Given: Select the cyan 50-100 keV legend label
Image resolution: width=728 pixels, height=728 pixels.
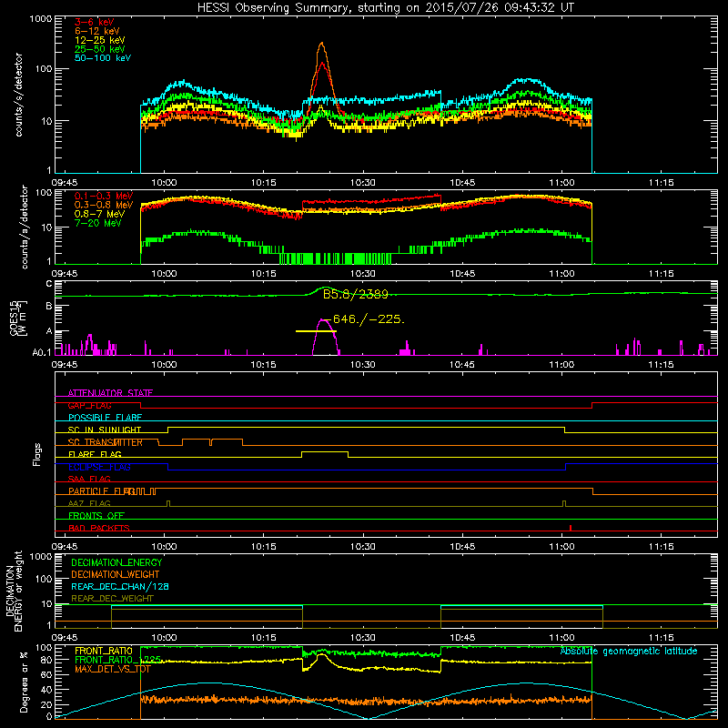Looking at the screenshot, I should pos(103,58).
